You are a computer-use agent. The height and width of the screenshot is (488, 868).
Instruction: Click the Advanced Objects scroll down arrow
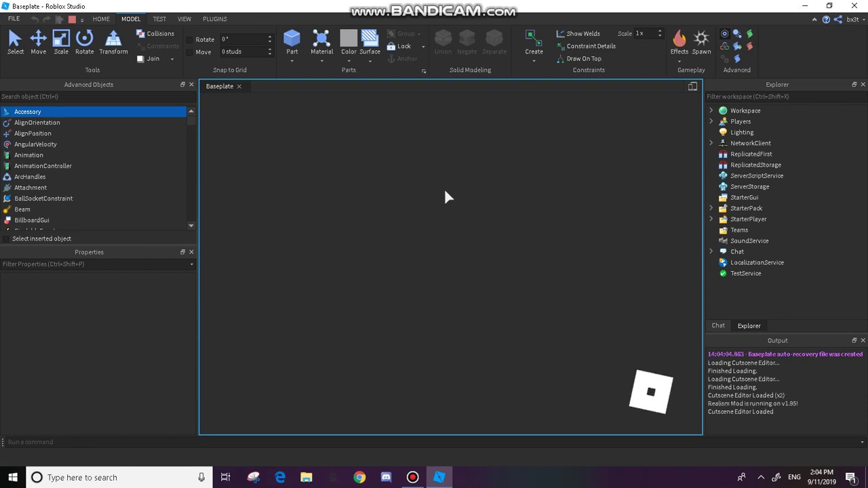point(191,226)
